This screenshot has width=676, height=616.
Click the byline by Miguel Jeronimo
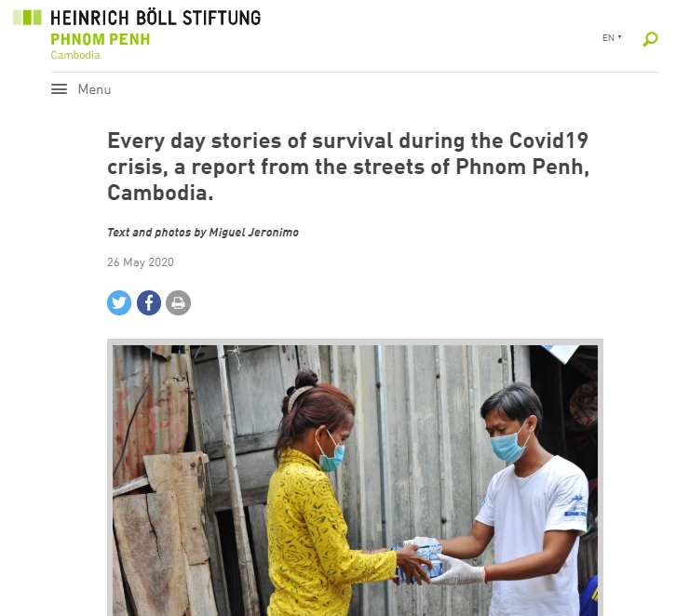point(203,233)
